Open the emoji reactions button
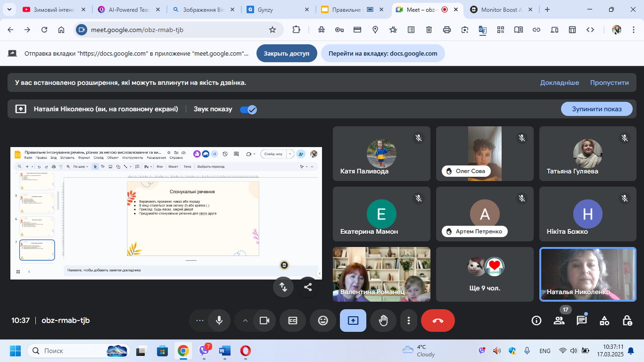This screenshot has height=362, width=644. click(x=323, y=321)
